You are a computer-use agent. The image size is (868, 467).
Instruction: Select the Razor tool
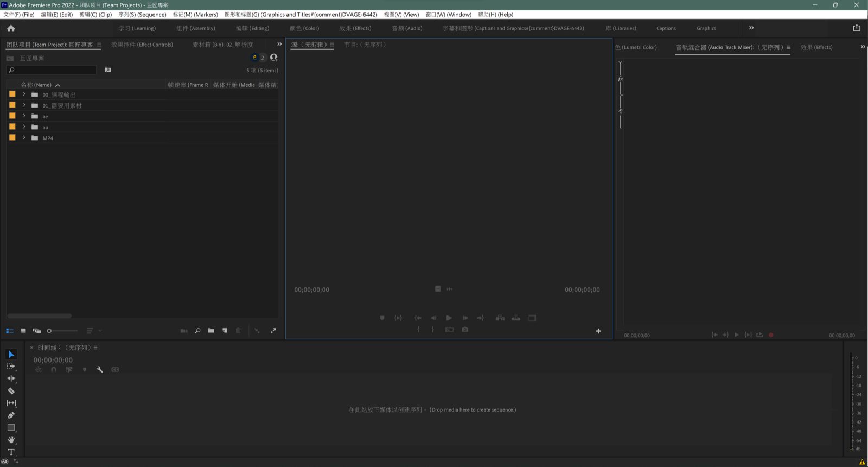[11, 391]
